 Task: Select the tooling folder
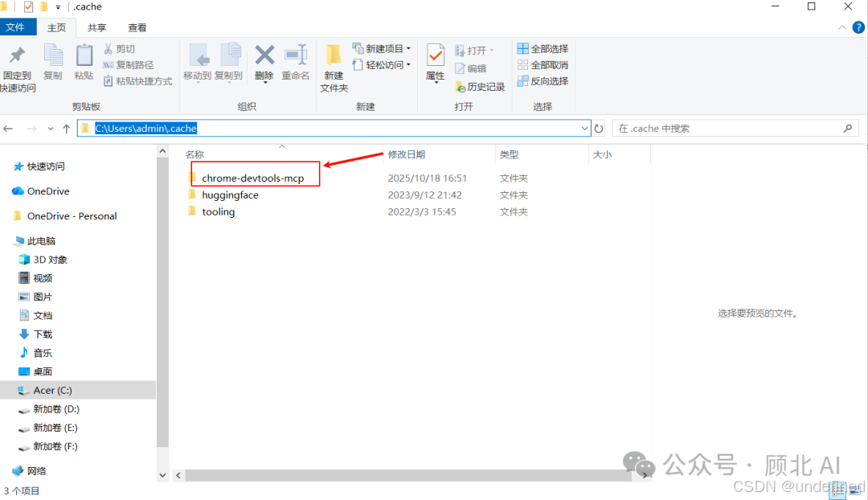click(x=218, y=211)
